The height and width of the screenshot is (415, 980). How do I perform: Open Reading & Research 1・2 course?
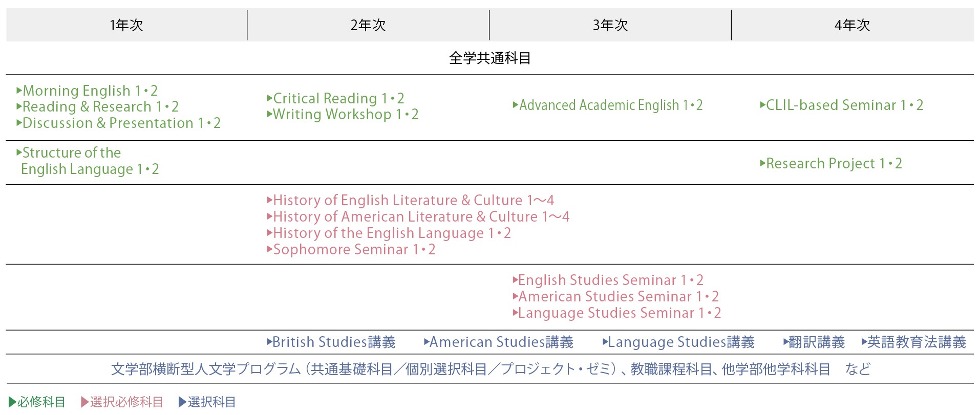[x=97, y=107]
